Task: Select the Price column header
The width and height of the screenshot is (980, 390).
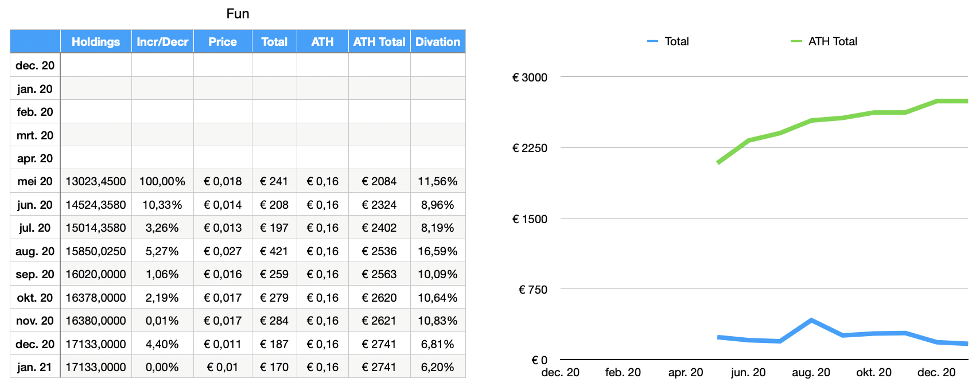Action: tap(223, 42)
